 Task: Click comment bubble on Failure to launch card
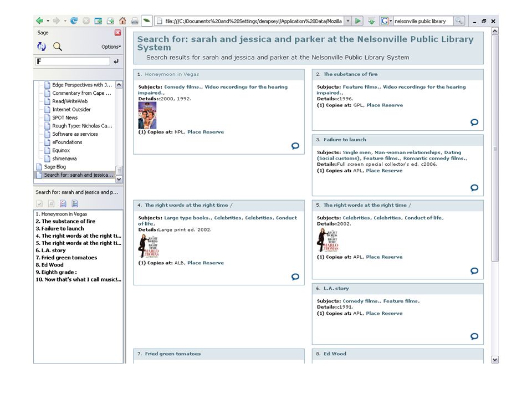(474, 188)
